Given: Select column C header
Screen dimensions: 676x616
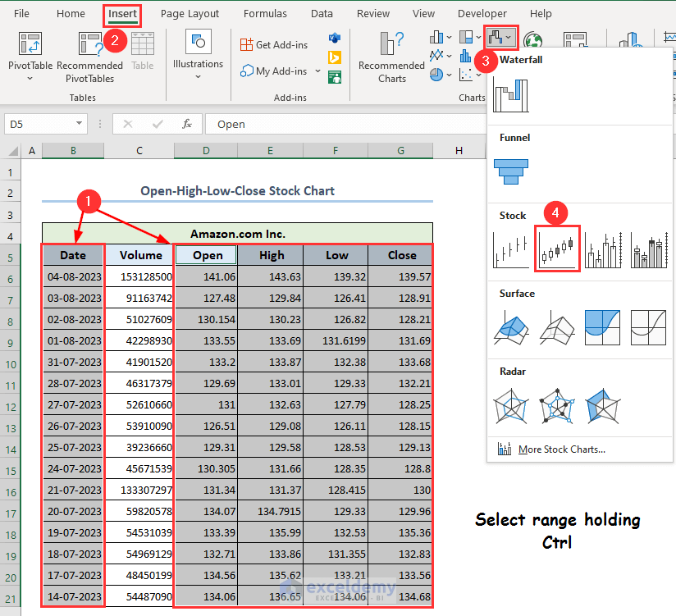Looking at the screenshot, I should [139, 151].
